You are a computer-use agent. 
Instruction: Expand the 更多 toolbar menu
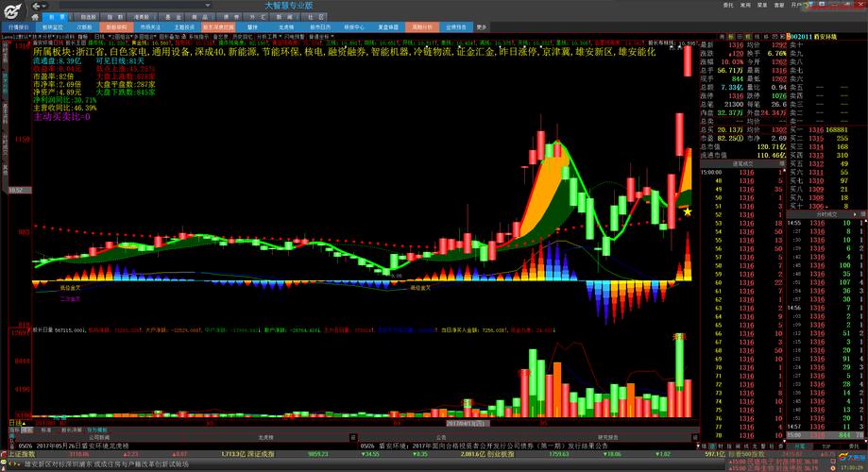(482, 28)
